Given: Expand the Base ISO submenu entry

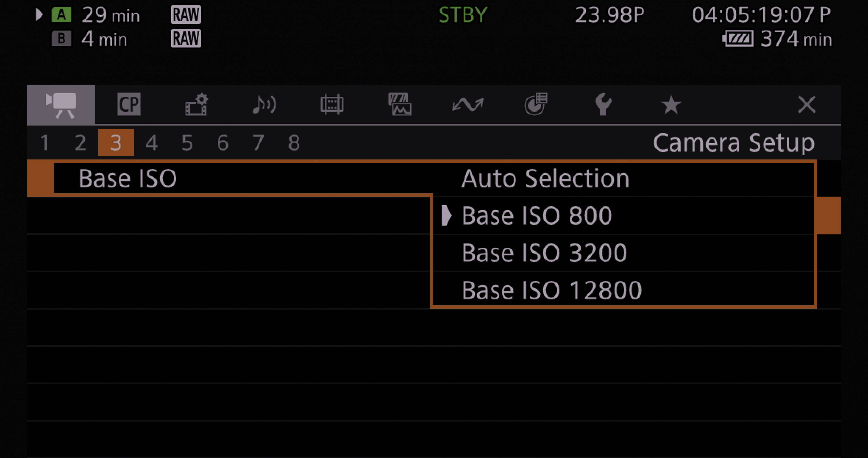Looking at the screenshot, I should click(x=128, y=178).
